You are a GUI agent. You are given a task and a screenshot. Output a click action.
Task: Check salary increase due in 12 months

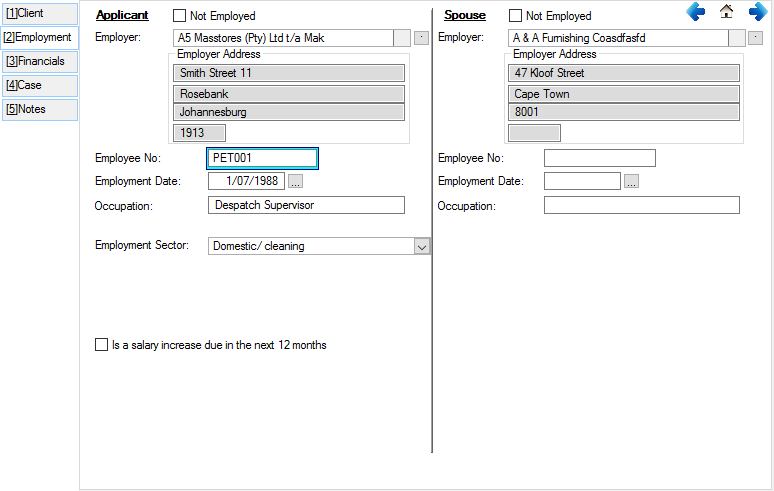(x=101, y=345)
